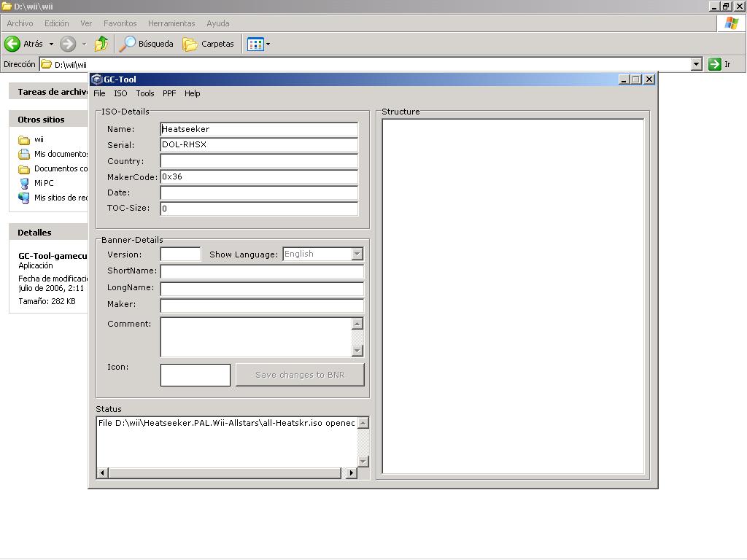Screen dimensions: 747x560
Task: Click Save changes to BNR button
Action: 299,375
